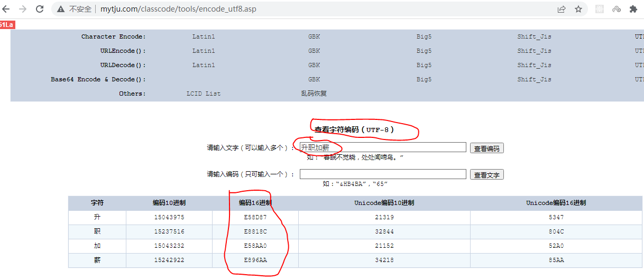The height and width of the screenshot is (280, 644).
Task: Click the Unicode编码16进制 column header
Action: tap(556, 203)
